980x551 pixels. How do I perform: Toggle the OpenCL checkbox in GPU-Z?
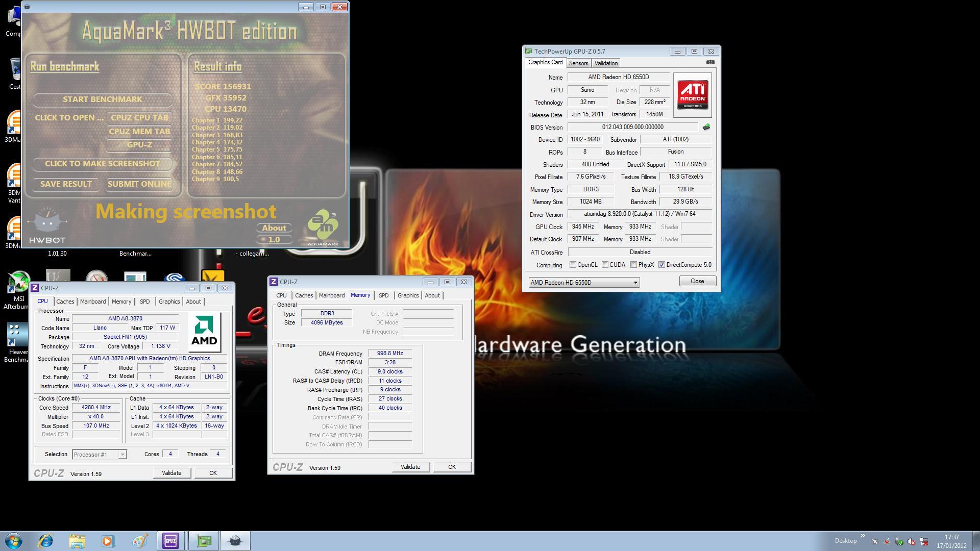(573, 265)
